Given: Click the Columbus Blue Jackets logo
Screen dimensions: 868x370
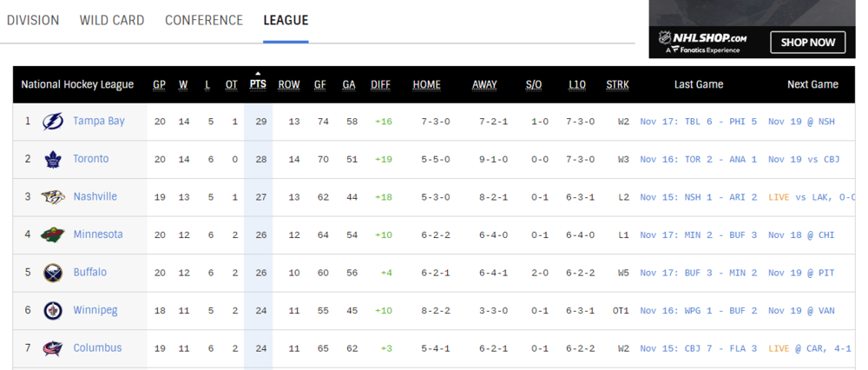Looking at the screenshot, I should [x=53, y=348].
